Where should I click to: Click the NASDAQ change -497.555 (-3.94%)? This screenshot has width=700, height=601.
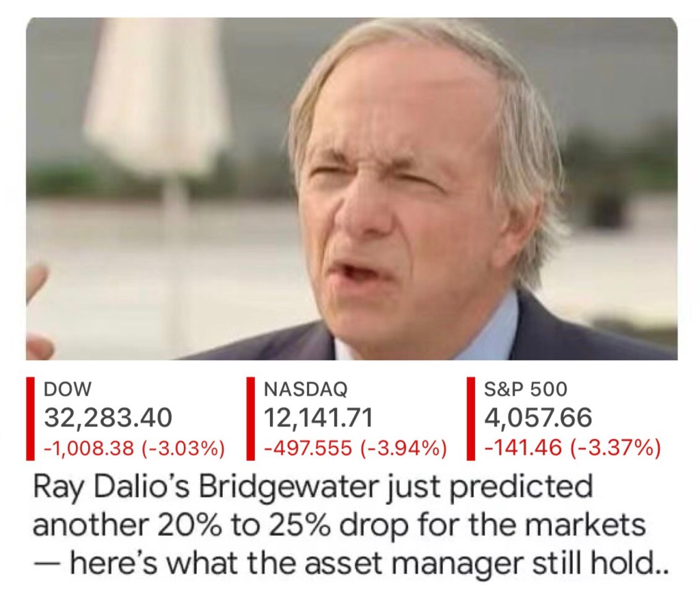click(x=355, y=449)
